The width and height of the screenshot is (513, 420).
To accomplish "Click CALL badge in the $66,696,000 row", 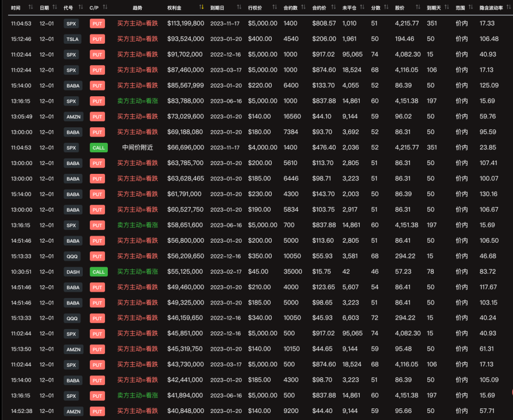I will click(99, 148).
